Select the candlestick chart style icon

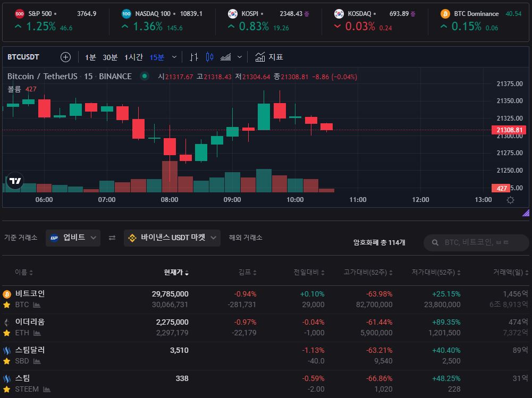[210, 57]
